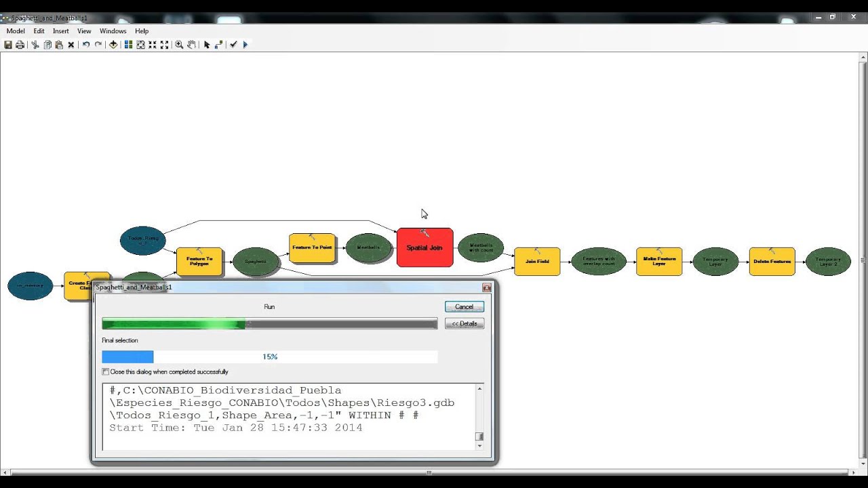Select the red Spatial Join tool node

coord(425,247)
